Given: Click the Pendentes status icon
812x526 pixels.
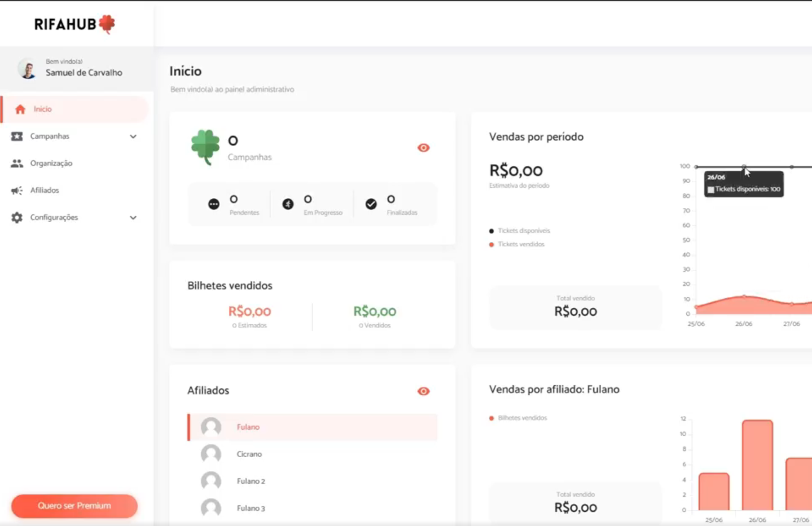Looking at the screenshot, I should click(x=214, y=204).
